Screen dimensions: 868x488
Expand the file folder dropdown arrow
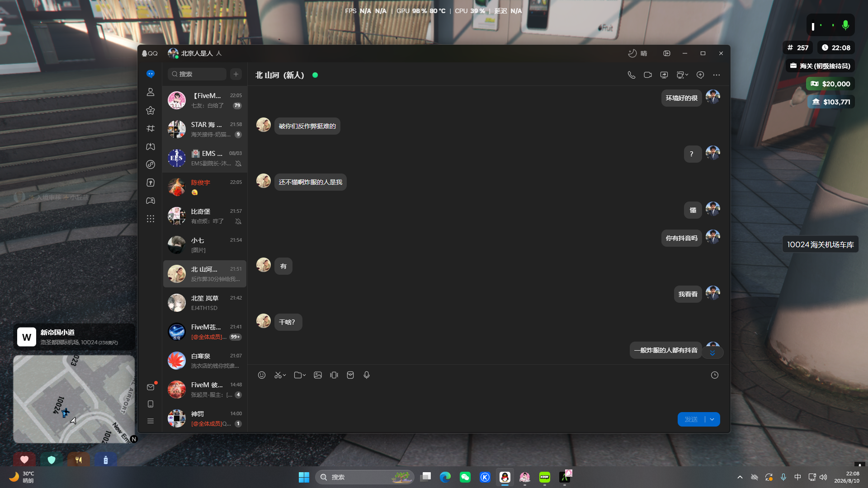point(304,375)
